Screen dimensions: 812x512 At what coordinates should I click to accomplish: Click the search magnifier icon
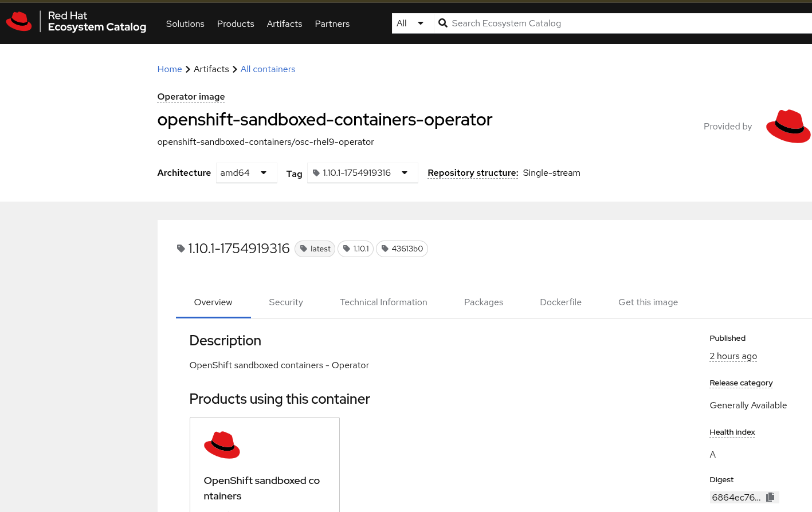click(x=443, y=23)
